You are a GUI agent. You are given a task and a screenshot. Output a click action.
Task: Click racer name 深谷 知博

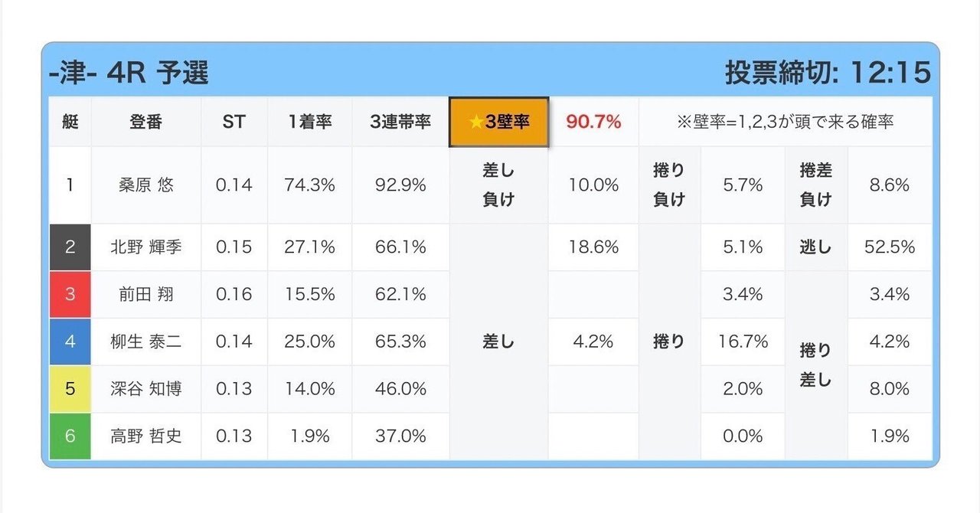[146, 389]
